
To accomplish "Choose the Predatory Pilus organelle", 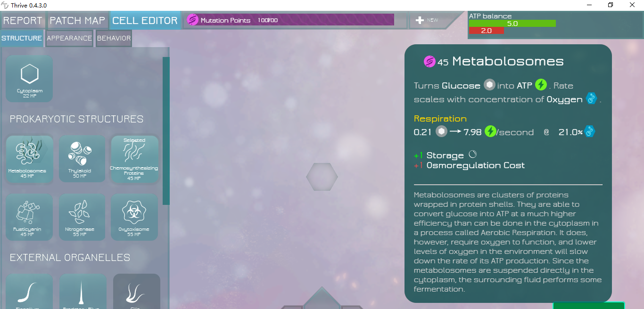I will click(x=83, y=292).
